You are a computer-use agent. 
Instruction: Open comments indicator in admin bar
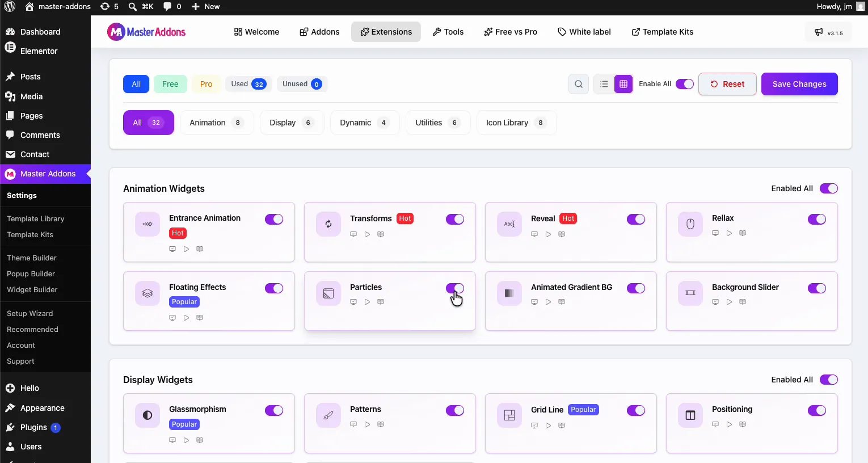click(x=172, y=7)
